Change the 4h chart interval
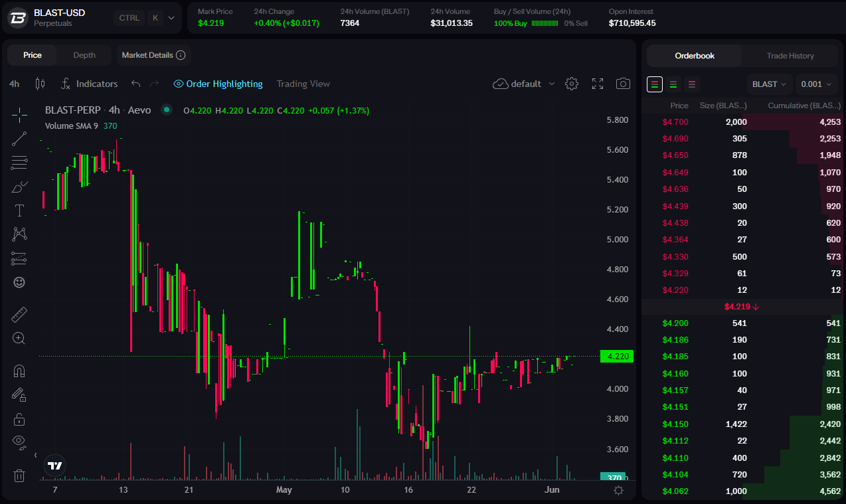The height and width of the screenshot is (504, 846). click(15, 84)
